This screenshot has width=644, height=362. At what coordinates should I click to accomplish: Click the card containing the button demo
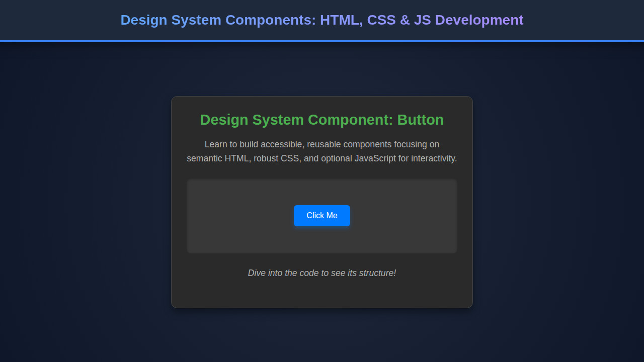tap(321, 292)
